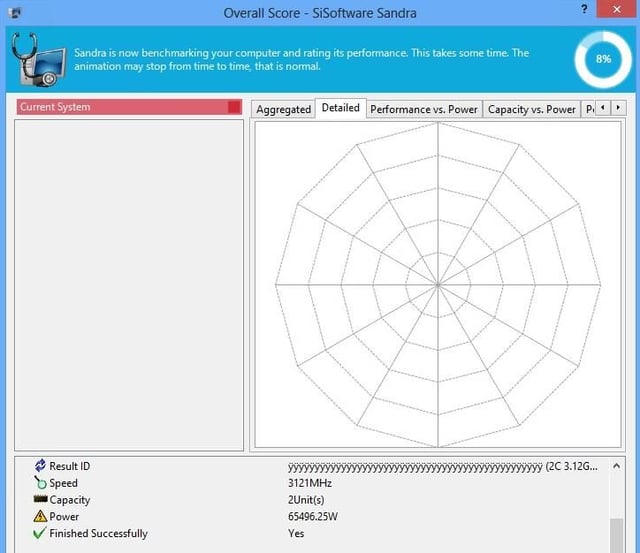Click the Sandra window icon in title bar
The width and height of the screenshot is (640, 553).
15,13
